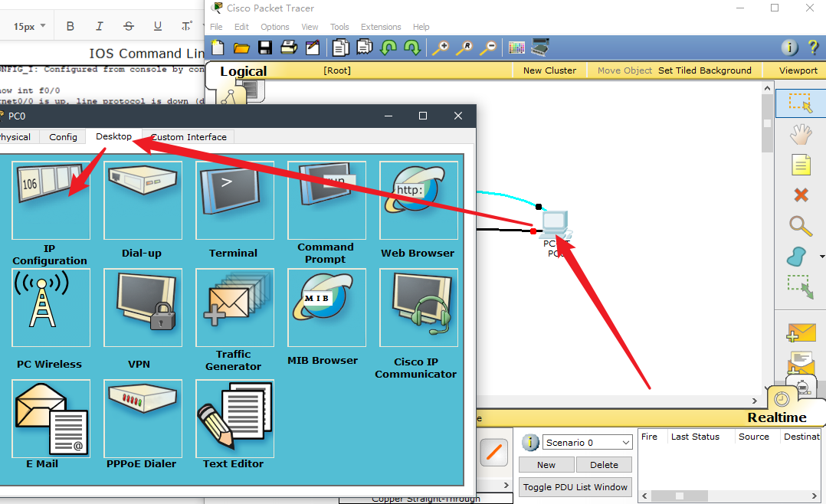826x504 pixels.
Task: Select the Inspect magnifier tool
Action: pos(801,226)
